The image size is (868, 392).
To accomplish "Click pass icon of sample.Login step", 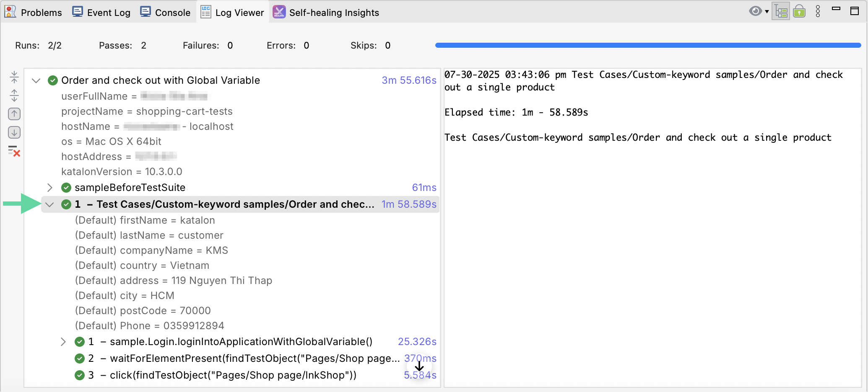I will pos(80,342).
